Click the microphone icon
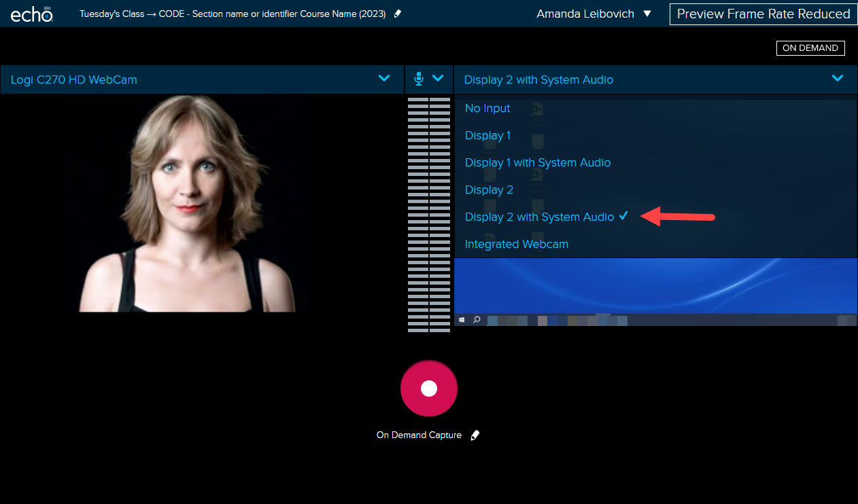Image resolution: width=858 pixels, height=504 pixels. click(419, 79)
